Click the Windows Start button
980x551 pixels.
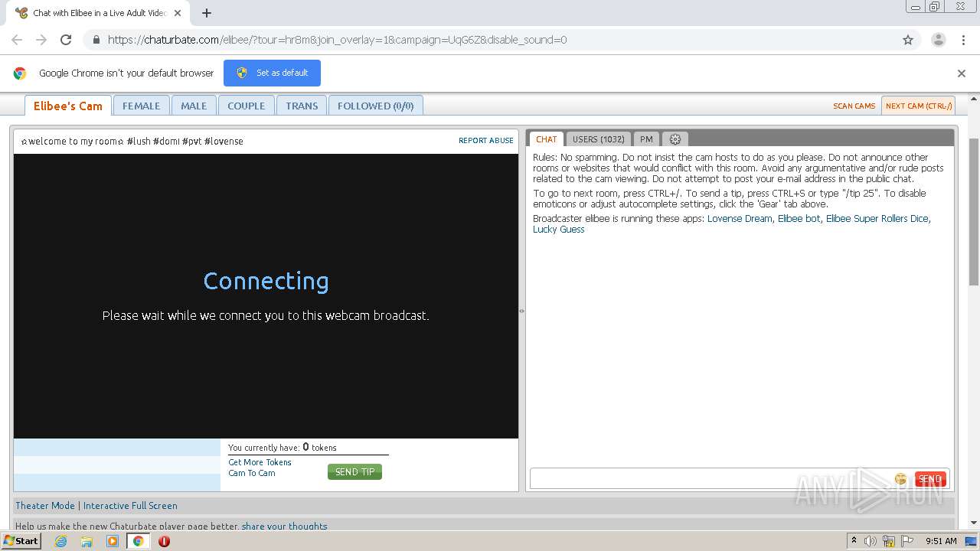(21, 541)
